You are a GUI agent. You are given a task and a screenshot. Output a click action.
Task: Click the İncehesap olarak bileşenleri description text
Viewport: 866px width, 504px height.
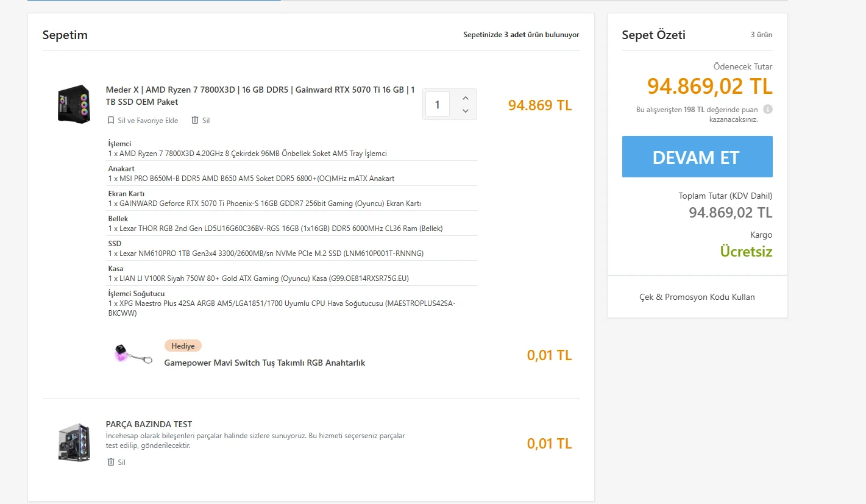pos(255,441)
